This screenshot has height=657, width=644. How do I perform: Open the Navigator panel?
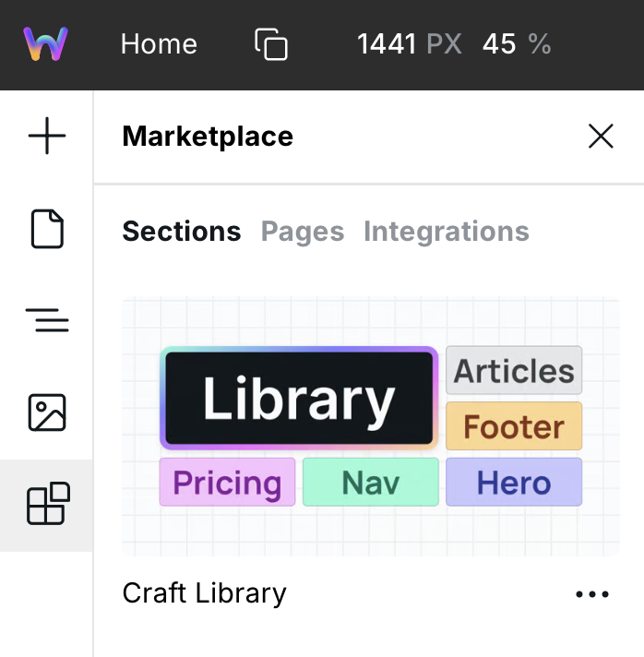[x=47, y=320]
